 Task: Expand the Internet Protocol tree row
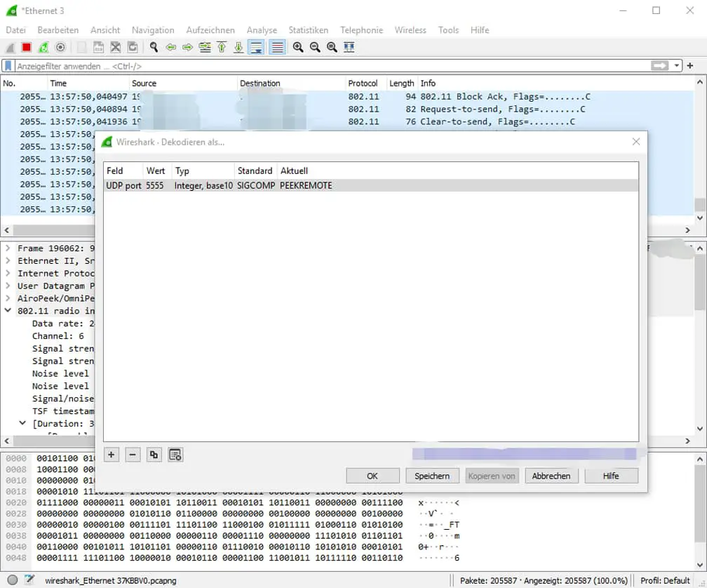(x=8, y=273)
